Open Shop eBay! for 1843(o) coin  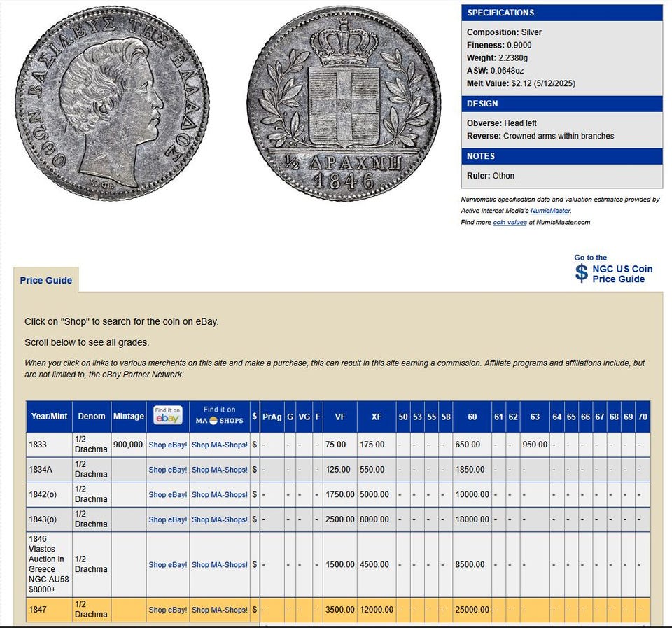pyautogui.click(x=168, y=519)
